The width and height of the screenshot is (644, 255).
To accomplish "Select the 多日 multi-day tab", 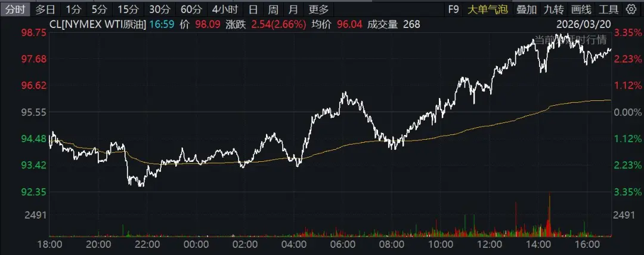I will click(45, 9).
